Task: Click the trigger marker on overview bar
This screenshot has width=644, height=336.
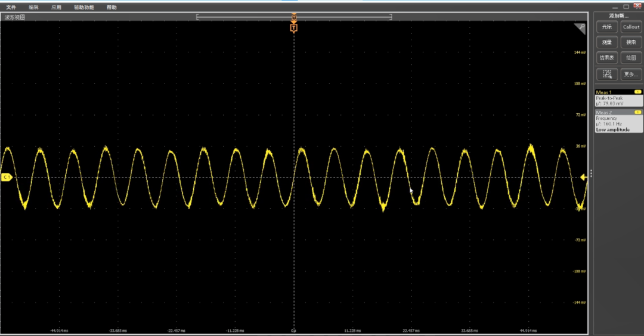Action: [293, 17]
